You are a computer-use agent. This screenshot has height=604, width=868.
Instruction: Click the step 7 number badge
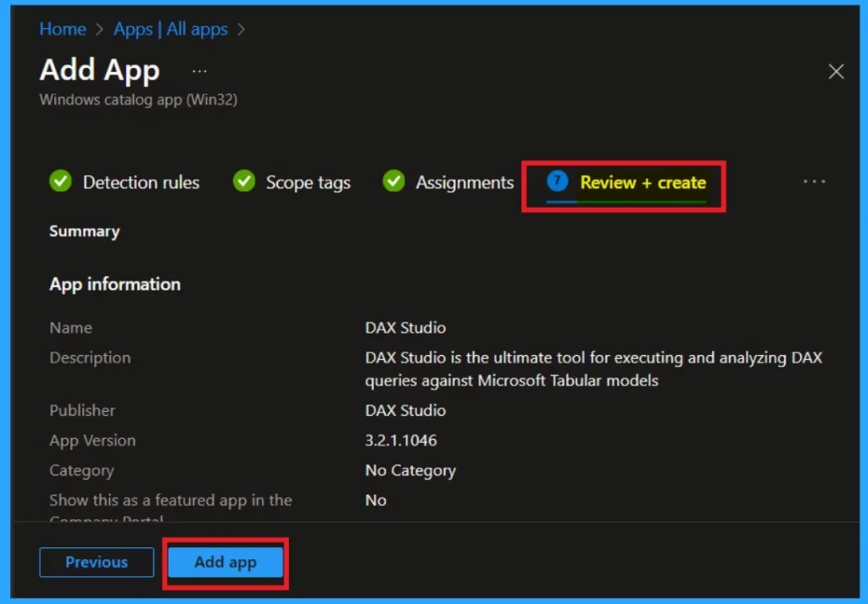(x=558, y=181)
